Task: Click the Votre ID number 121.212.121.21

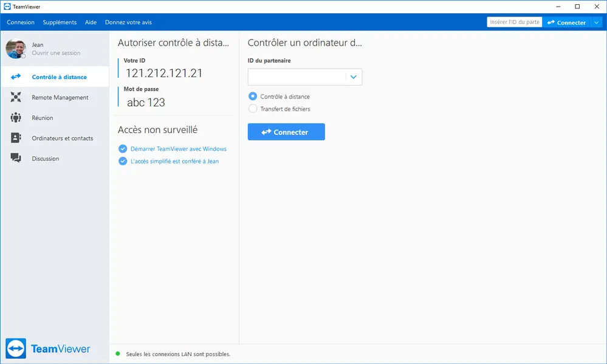Action: (164, 73)
